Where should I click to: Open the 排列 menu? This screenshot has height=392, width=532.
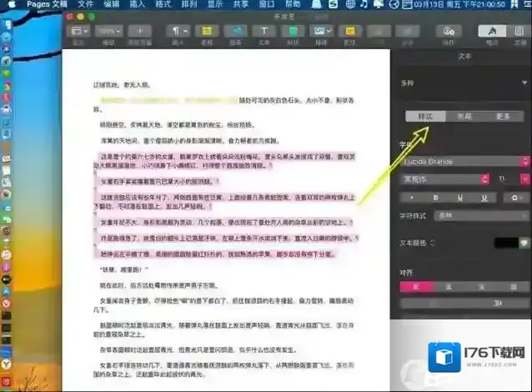point(189,4)
